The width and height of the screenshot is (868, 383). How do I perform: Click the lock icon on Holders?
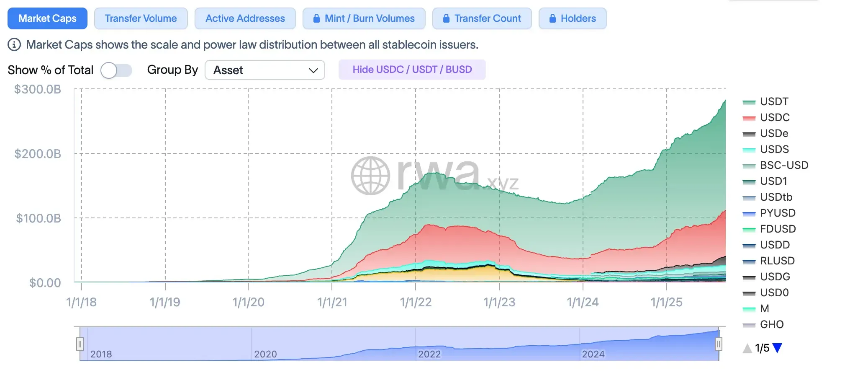pos(552,18)
